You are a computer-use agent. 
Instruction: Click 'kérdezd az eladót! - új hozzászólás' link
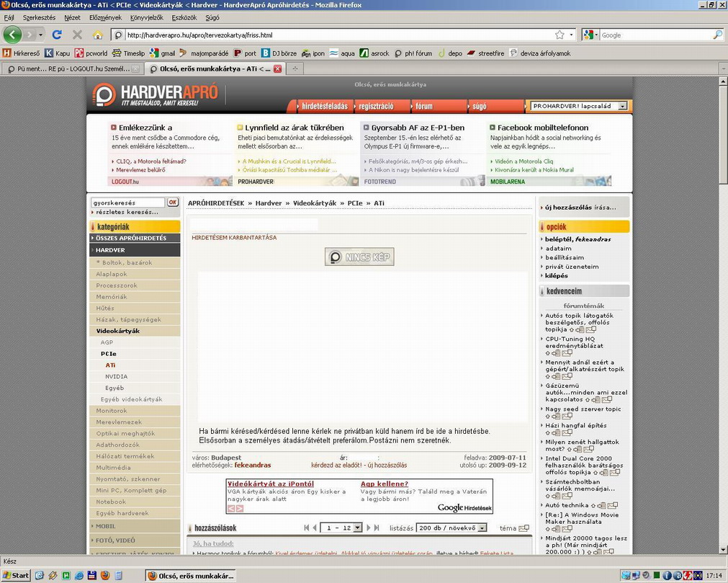[x=359, y=465]
